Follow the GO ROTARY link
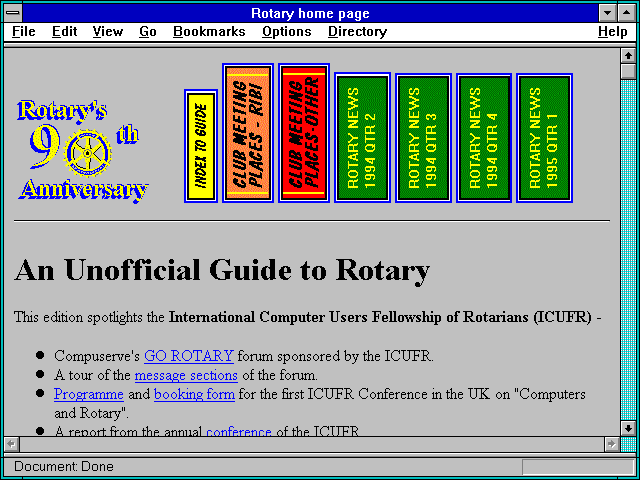 189,356
